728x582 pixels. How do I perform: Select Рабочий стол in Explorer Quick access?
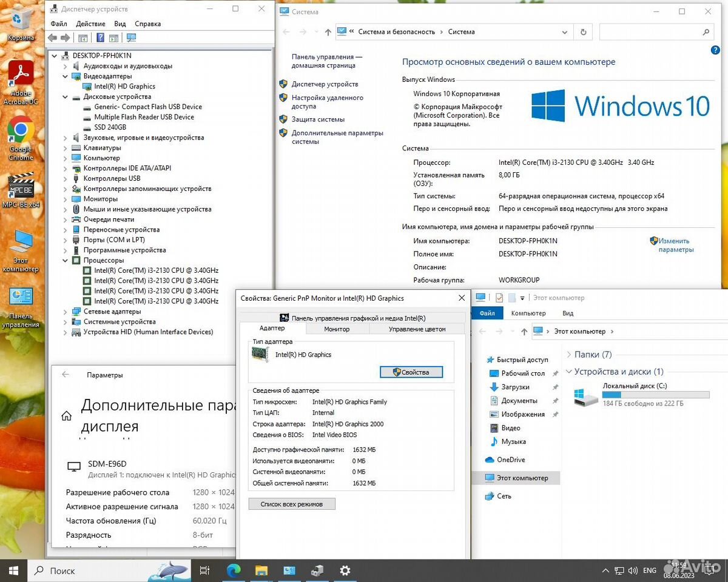click(x=523, y=373)
